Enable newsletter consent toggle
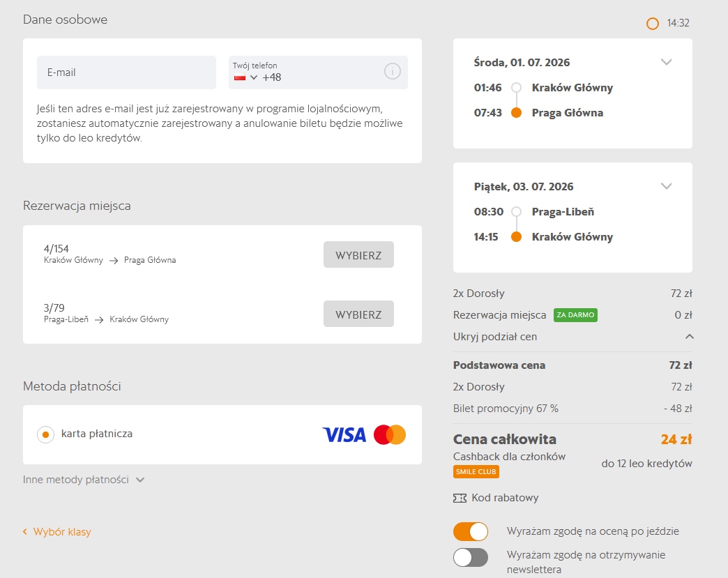The height and width of the screenshot is (578, 728). (471, 558)
